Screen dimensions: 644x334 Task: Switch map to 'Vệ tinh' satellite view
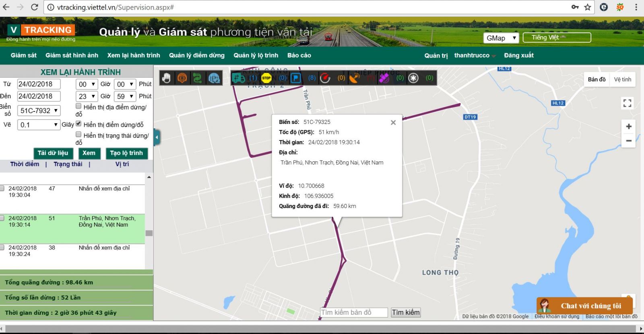[x=622, y=79]
